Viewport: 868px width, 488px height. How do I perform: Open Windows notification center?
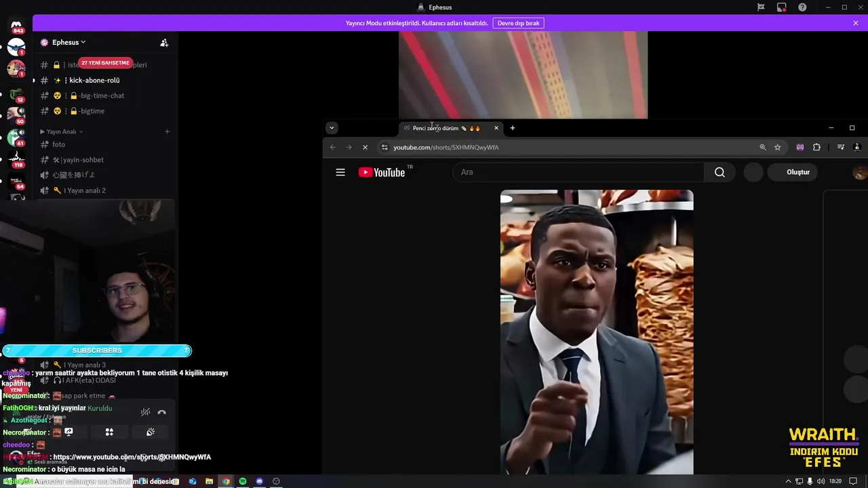(853, 481)
